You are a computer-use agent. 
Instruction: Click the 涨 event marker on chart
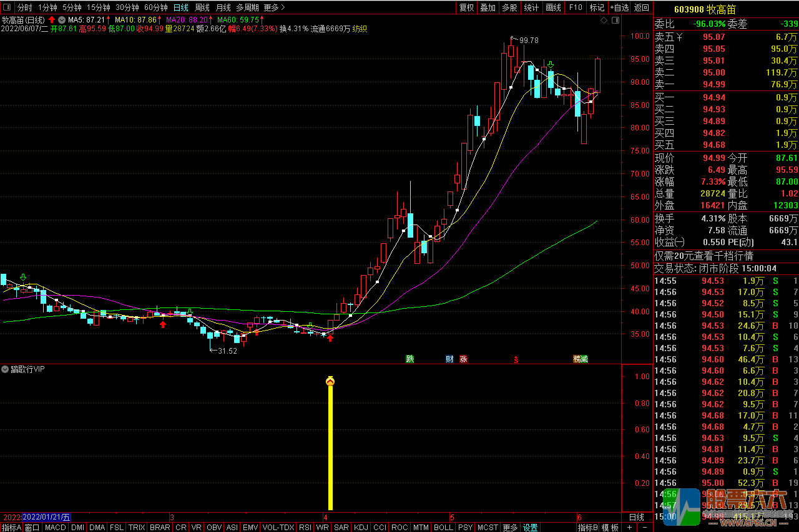click(x=463, y=359)
